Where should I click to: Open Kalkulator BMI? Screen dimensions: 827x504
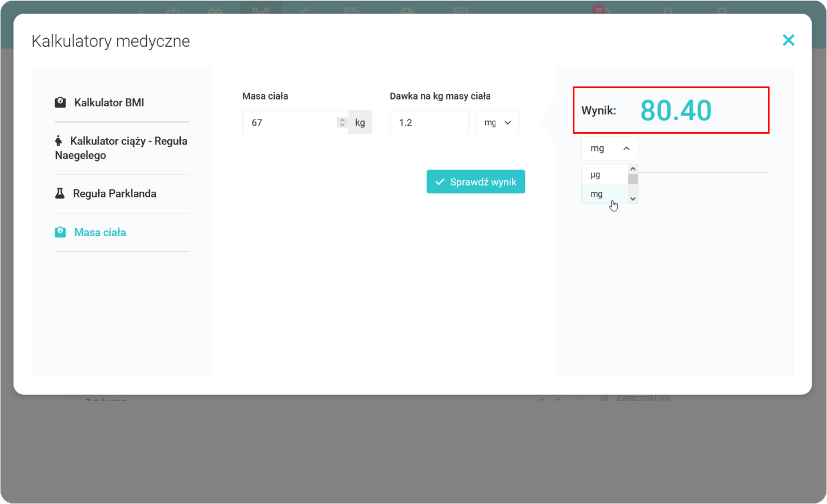[100, 102]
